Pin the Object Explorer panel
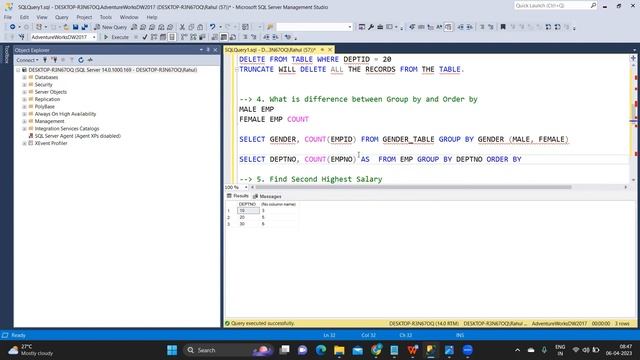The image size is (640, 360). click(x=208, y=50)
